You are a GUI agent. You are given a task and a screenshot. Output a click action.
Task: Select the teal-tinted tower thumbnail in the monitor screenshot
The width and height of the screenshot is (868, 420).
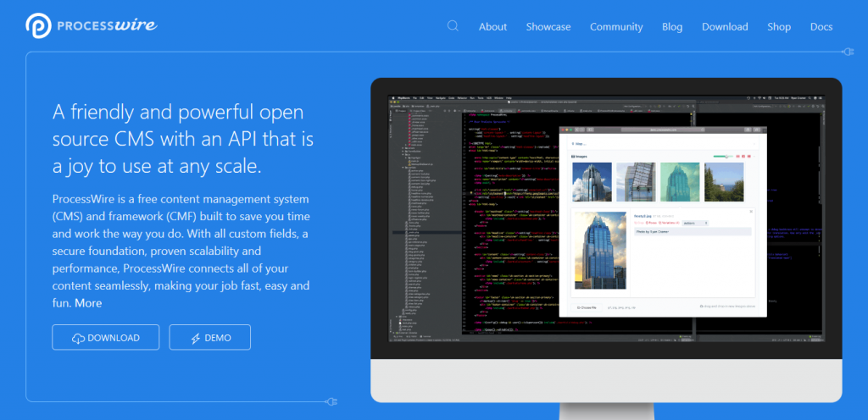click(x=680, y=182)
